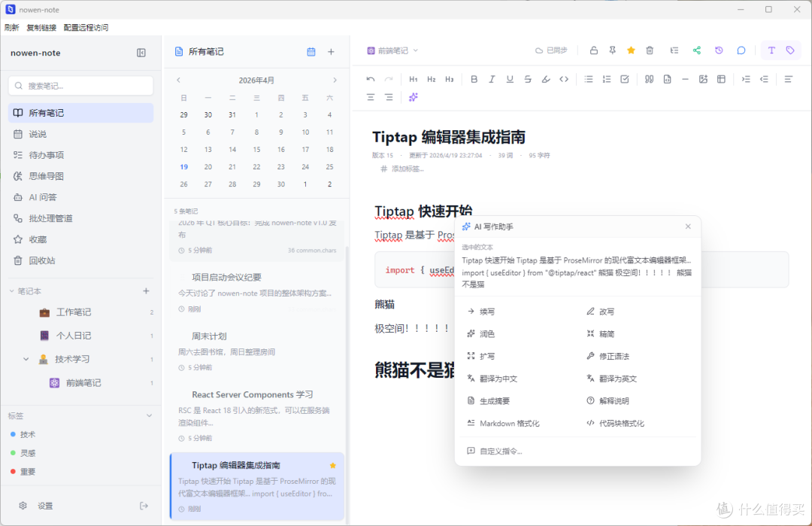Click 复制链接 in the menu bar
Image resolution: width=812 pixels, height=526 pixels.
pos(41,27)
